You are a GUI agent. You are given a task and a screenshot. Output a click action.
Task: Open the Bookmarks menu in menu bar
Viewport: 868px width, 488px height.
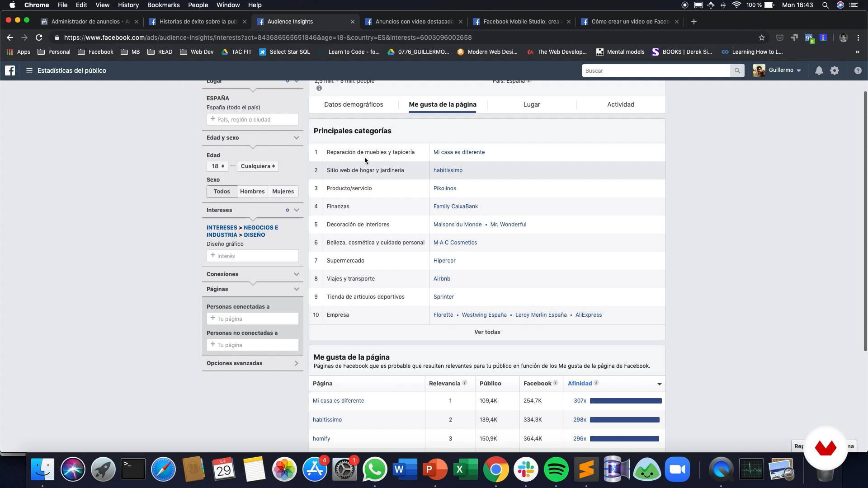click(163, 5)
